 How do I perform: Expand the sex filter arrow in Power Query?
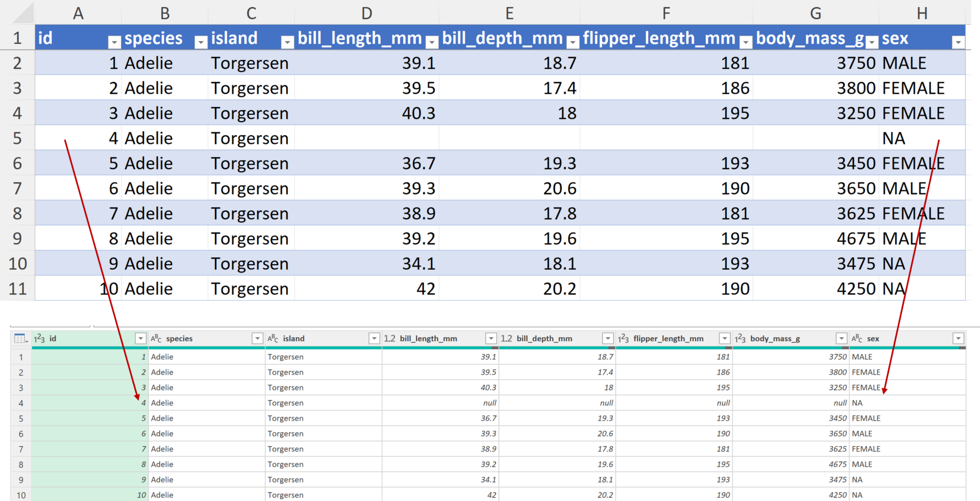click(x=959, y=338)
